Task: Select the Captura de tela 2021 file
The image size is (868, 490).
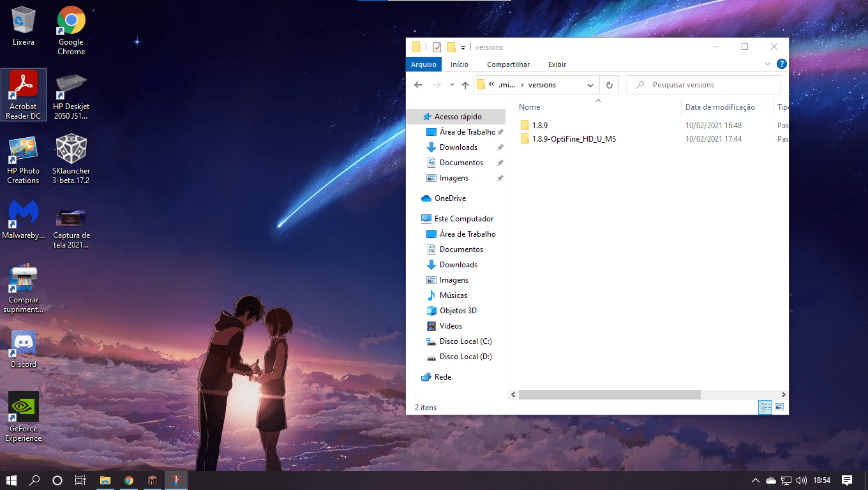Action: pos(71,228)
